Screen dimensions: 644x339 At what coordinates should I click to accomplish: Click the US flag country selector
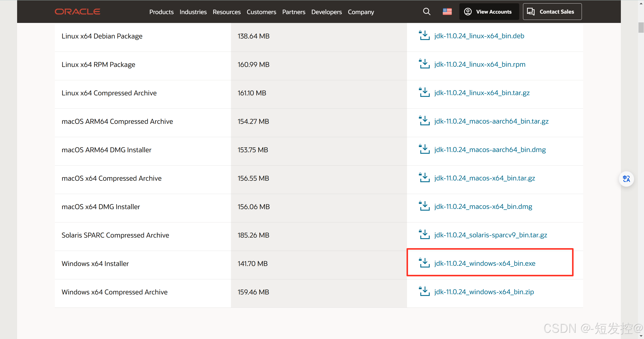tap(447, 12)
